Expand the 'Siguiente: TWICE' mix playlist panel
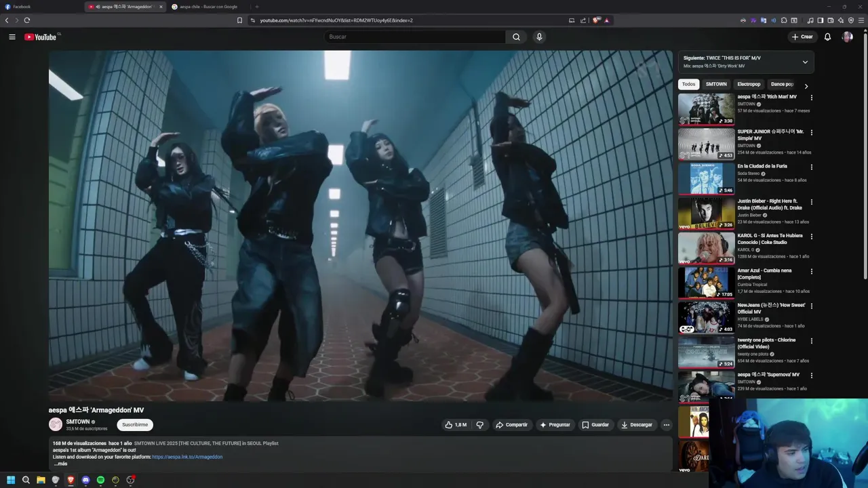868x488 pixels. [805, 62]
